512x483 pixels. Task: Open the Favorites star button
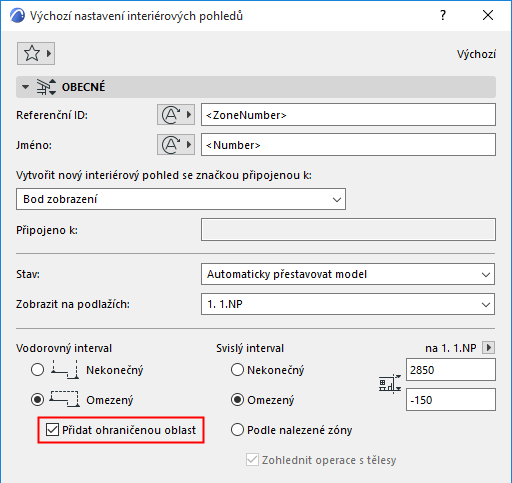[x=36, y=53]
